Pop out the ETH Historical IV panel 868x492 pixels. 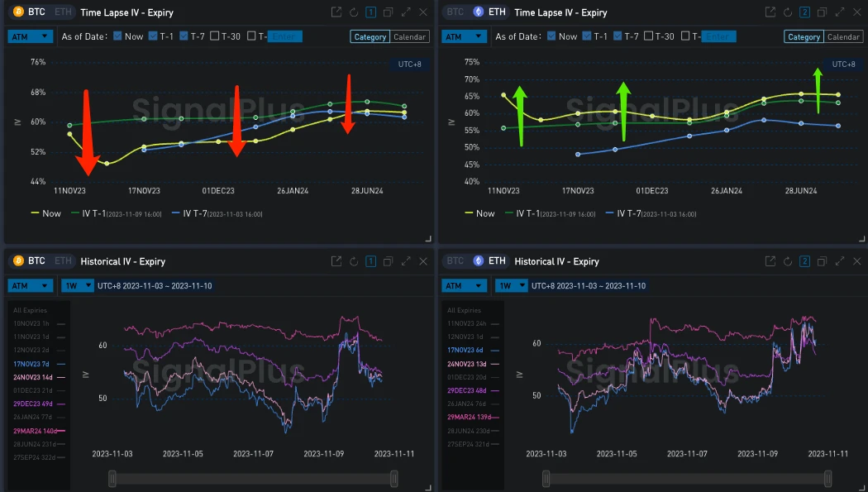tap(770, 261)
